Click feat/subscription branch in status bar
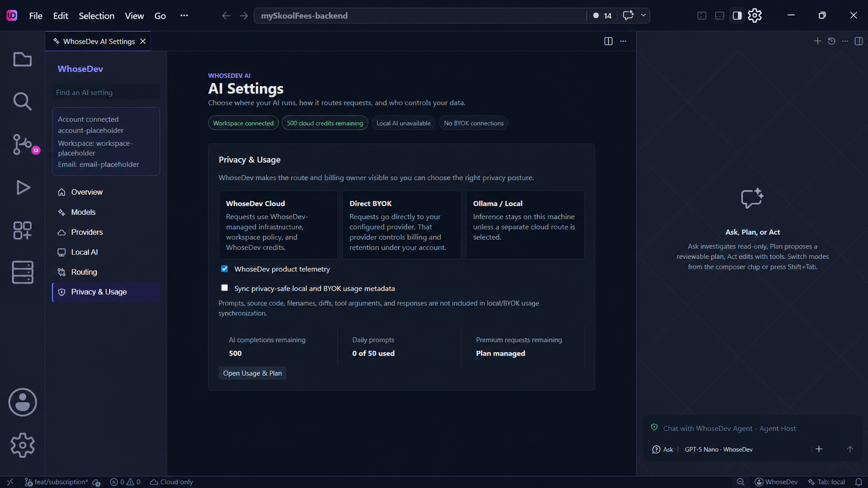This screenshot has height=488, width=868. 56,482
